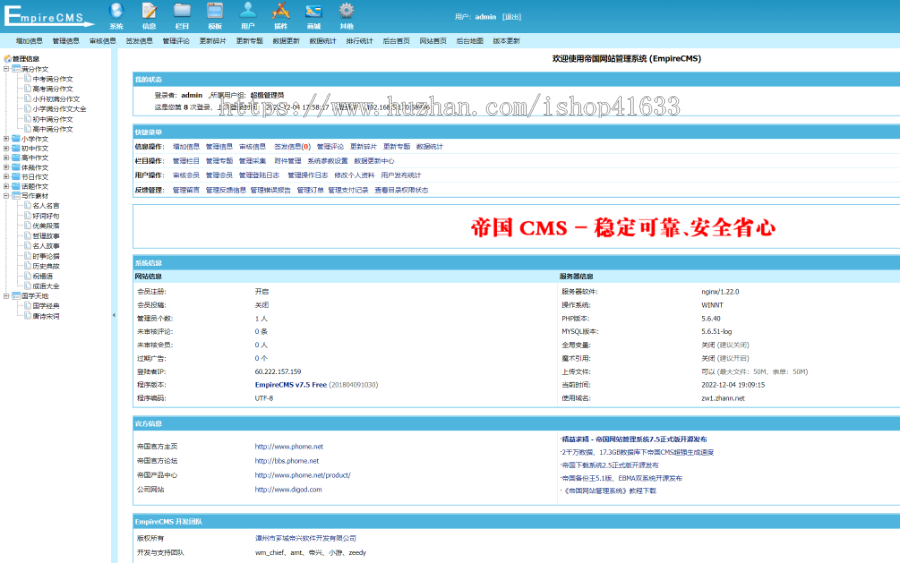Click the folder icon beside 体裁作文
Screen dimensions: 900x563
click(16, 167)
